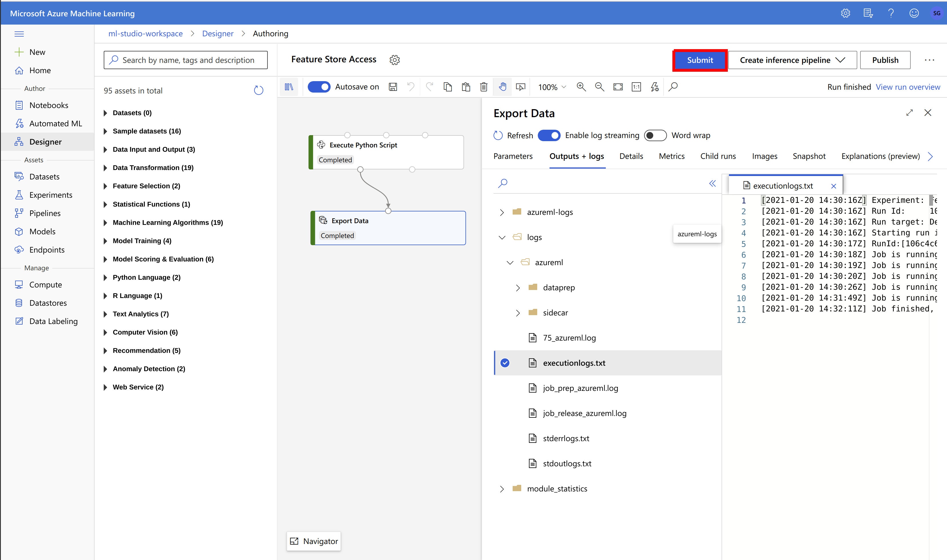947x560 pixels.
Task: Click the redo icon
Action: tap(429, 87)
